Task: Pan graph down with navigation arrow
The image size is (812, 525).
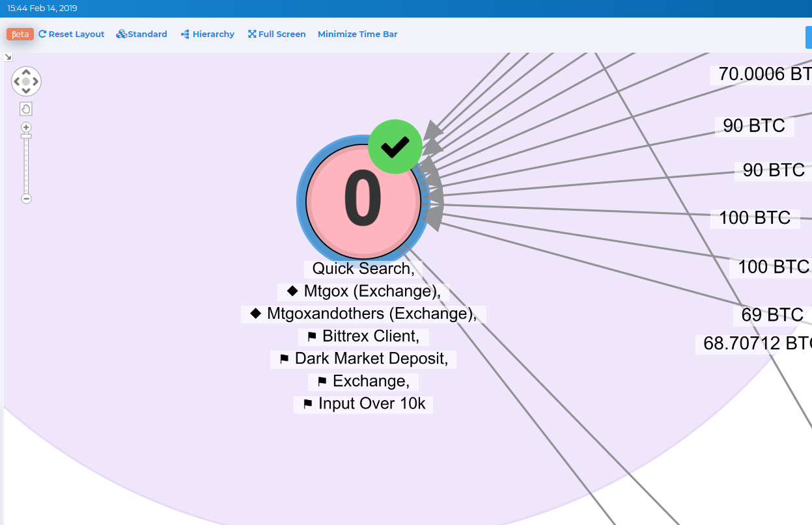Action: coord(26,91)
